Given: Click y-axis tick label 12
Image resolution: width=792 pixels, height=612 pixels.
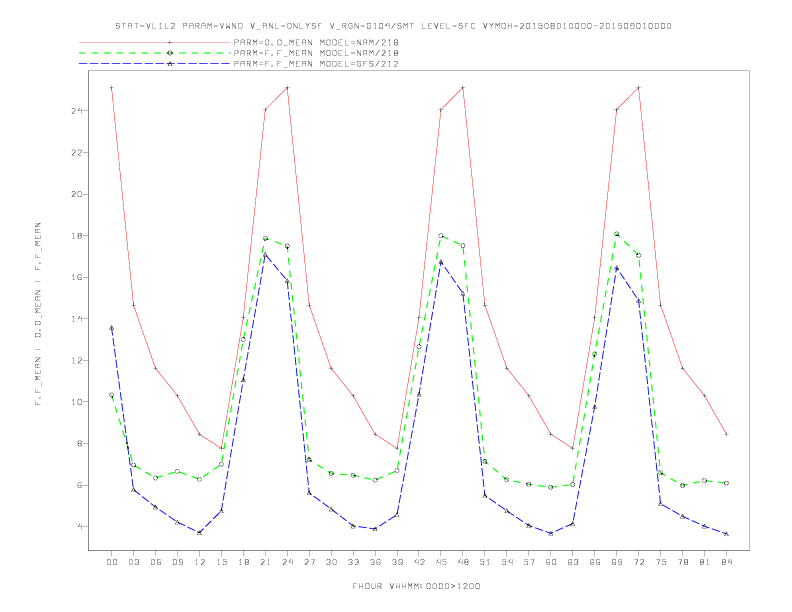Looking at the screenshot, I should [x=77, y=361].
